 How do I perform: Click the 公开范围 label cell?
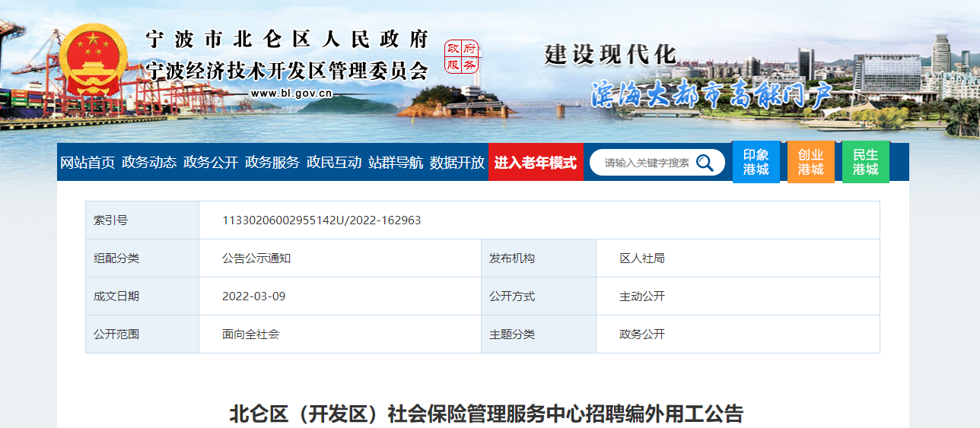pos(142,334)
